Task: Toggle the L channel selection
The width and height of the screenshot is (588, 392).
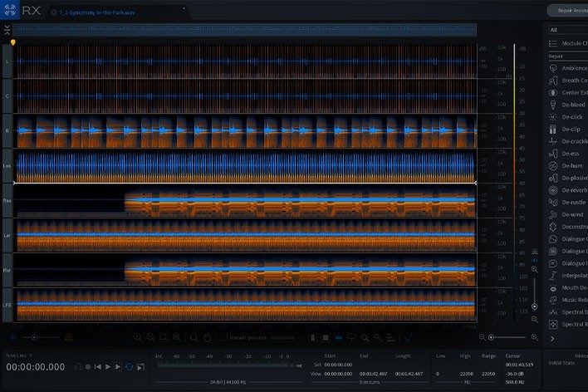Action: tap(7, 61)
